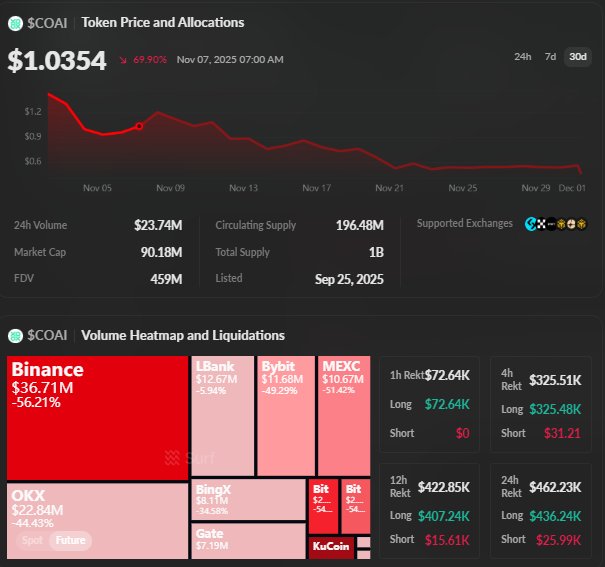Viewport: 605px width, 567px height.
Task: Click the OKX checkered exchange icon
Action: 541,224
